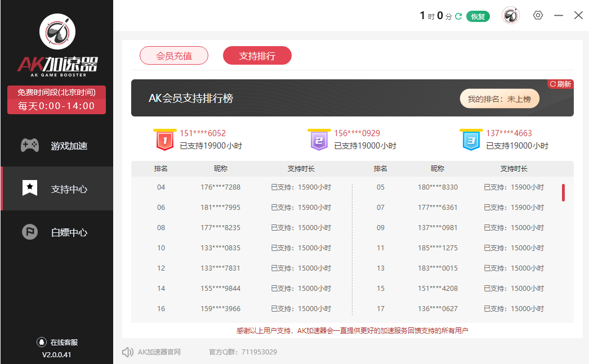This screenshot has height=364, width=589.
Task: Click nickname 177****6361 in rank 07
Action: 438,207
